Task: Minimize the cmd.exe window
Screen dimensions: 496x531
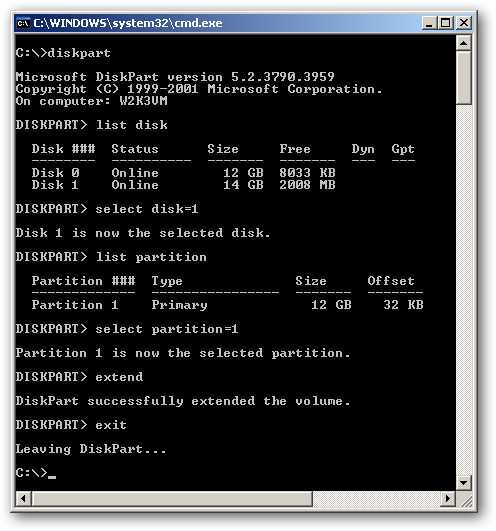Action: (x=430, y=23)
